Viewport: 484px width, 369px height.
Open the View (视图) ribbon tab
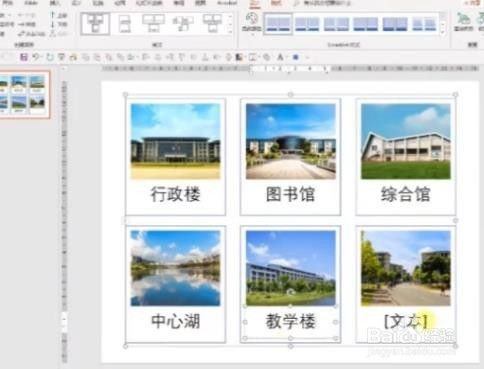click(200, 3)
